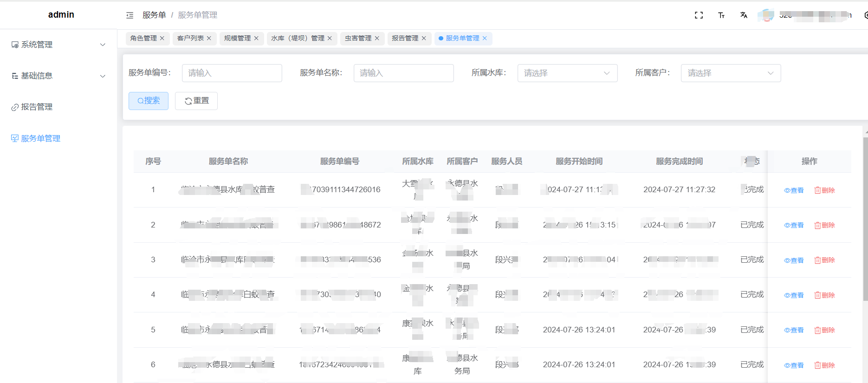Image resolution: width=868 pixels, height=383 pixels.
Task: Click the 重置 button
Action: (196, 101)
